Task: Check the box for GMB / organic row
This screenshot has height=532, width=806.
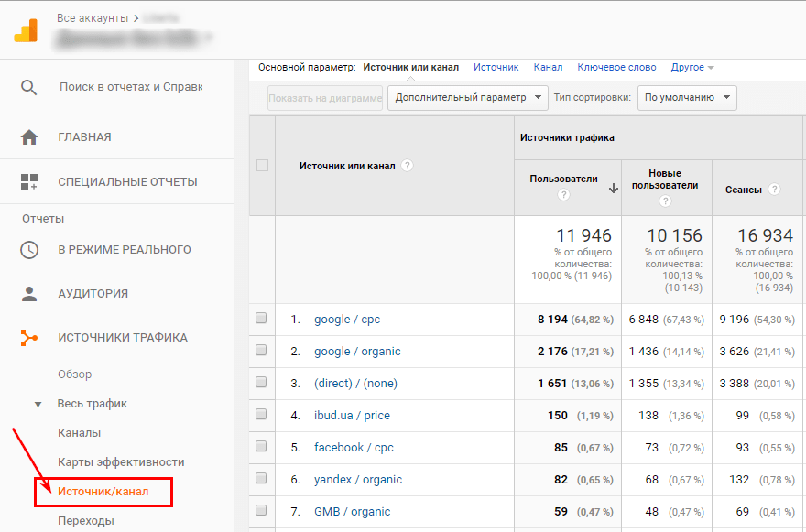Action: (x=261, y=510)
